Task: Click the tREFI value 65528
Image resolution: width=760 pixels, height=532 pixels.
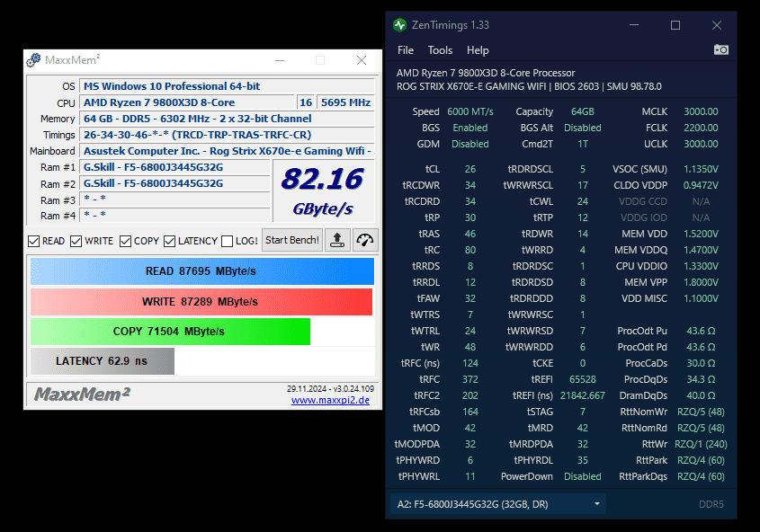Action: pos(583,379)
